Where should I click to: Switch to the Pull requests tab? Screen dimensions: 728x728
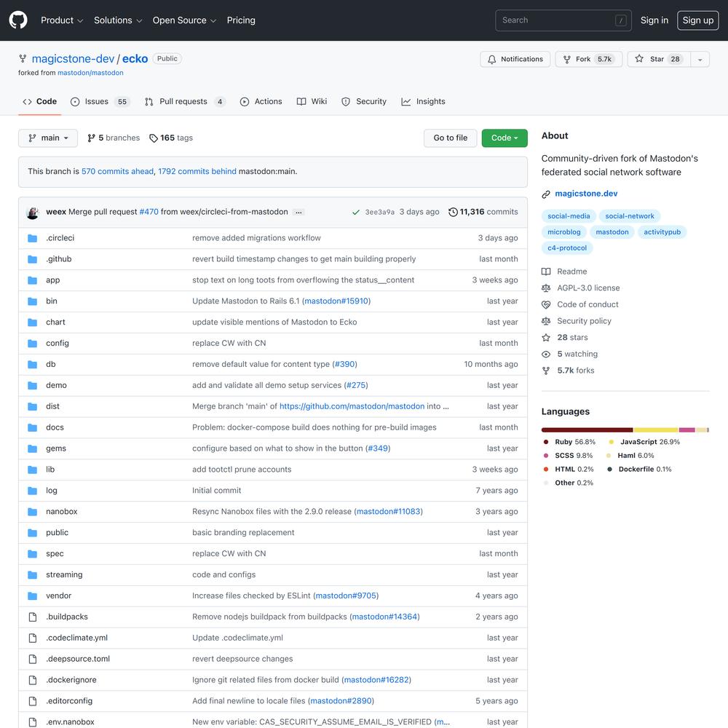click(185, 102)
